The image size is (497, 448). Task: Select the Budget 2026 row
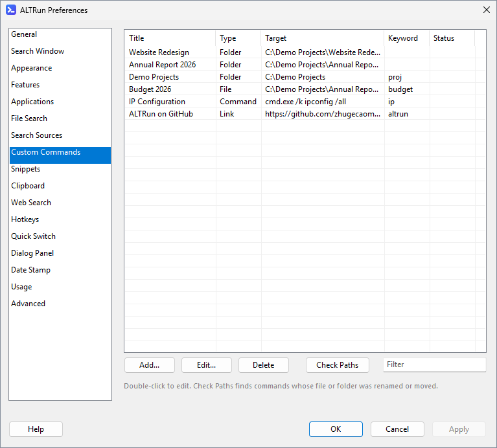point(305,89)
